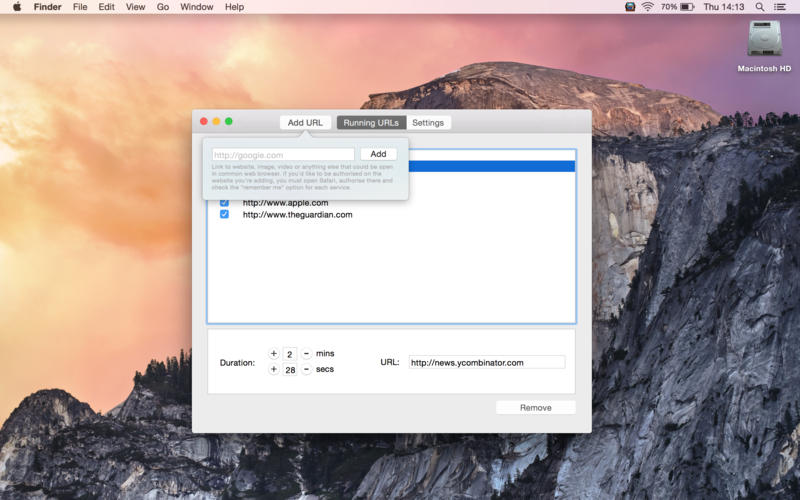The width and height of the screenshot is (800, 500).
Task: Click the battery status icon
Action: [x=688, y=7]
